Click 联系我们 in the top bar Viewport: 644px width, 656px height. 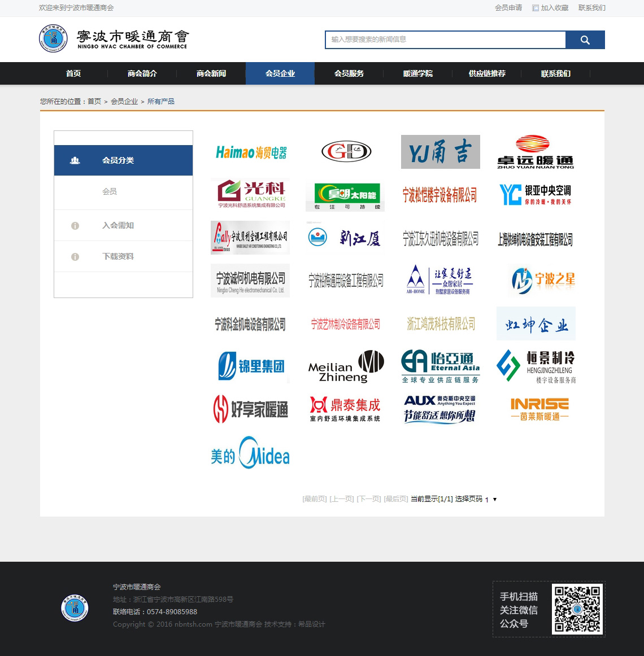pos(591,7)
